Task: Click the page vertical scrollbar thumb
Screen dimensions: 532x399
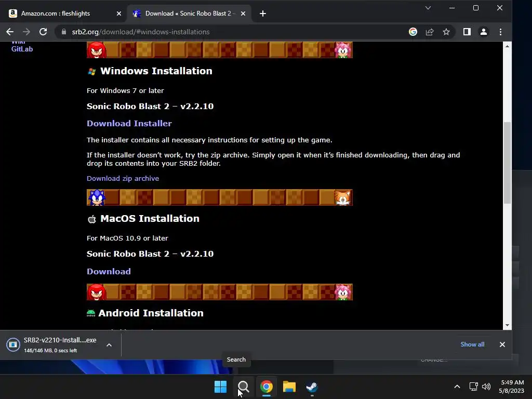Action: pos(507,163)
